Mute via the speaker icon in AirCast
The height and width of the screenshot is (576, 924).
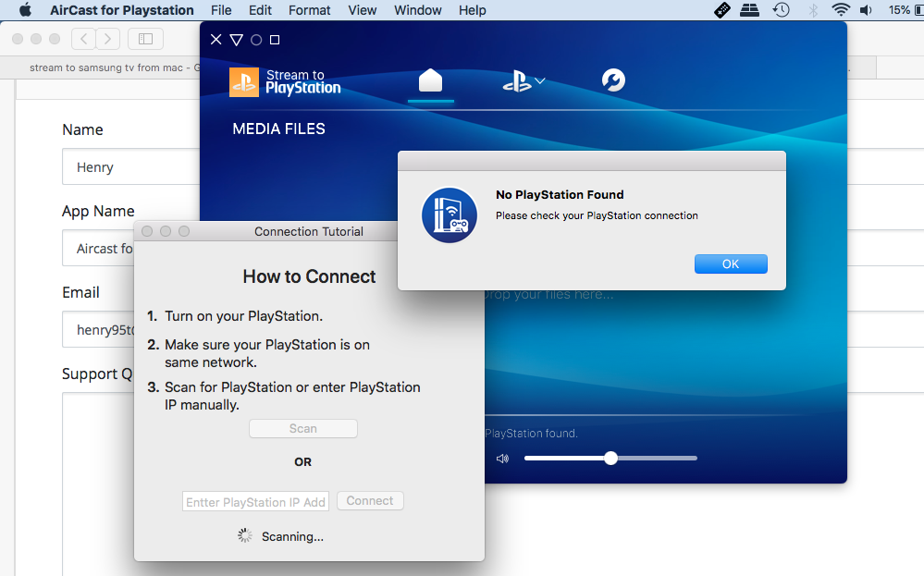point(502,459)
